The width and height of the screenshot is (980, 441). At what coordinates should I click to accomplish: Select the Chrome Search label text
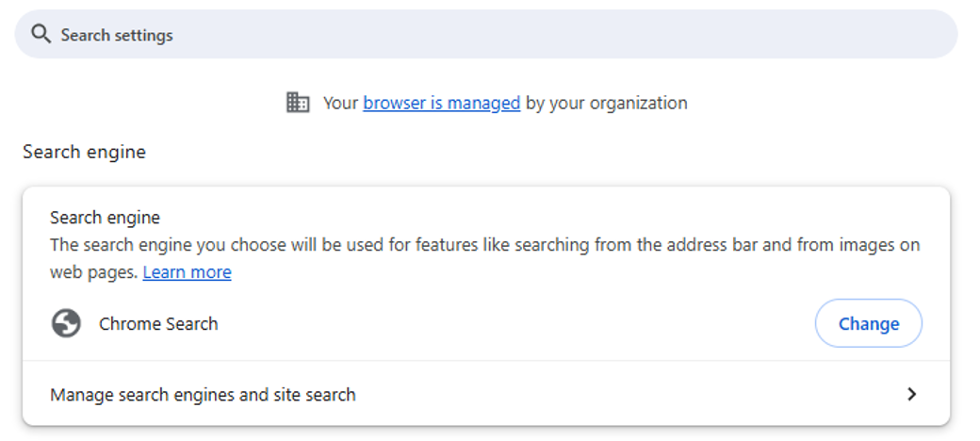click(158, 324)
